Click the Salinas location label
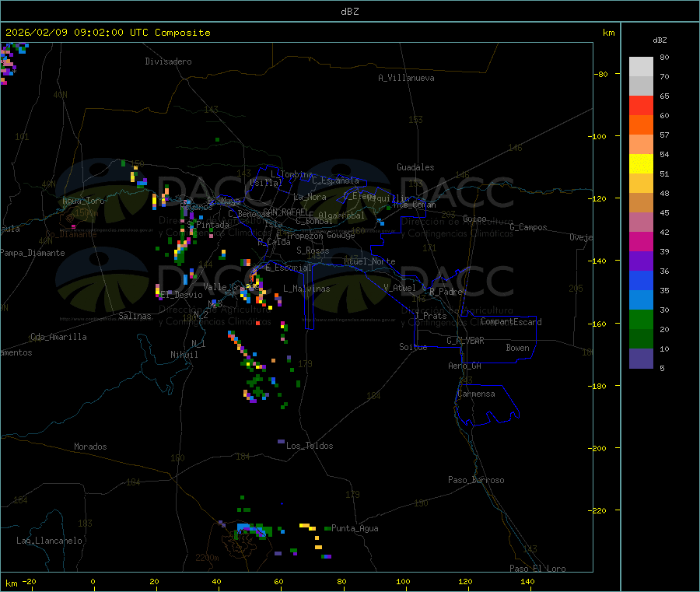Viewport: 700px width, 592px height. click(135, 316)
